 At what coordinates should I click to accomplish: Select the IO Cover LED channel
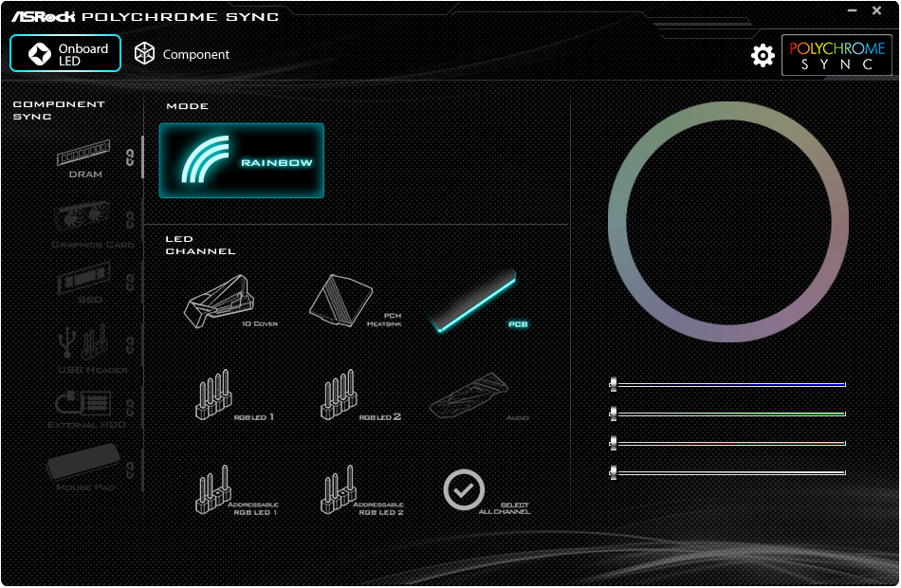[230, 302]
